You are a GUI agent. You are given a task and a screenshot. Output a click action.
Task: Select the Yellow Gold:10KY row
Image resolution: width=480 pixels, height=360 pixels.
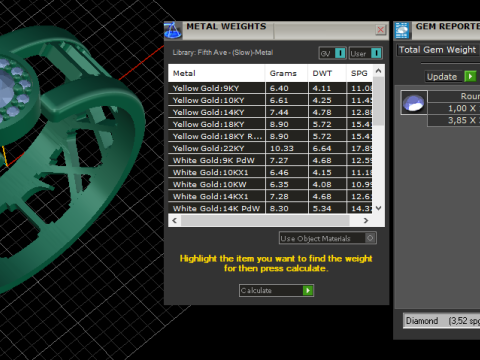click(270, 100)
